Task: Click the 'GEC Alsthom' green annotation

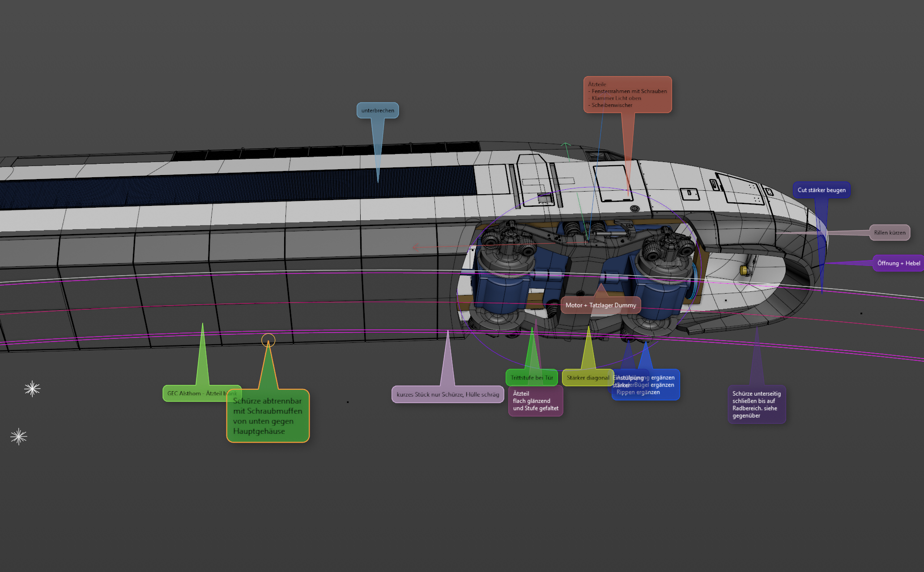Action: 195,393
